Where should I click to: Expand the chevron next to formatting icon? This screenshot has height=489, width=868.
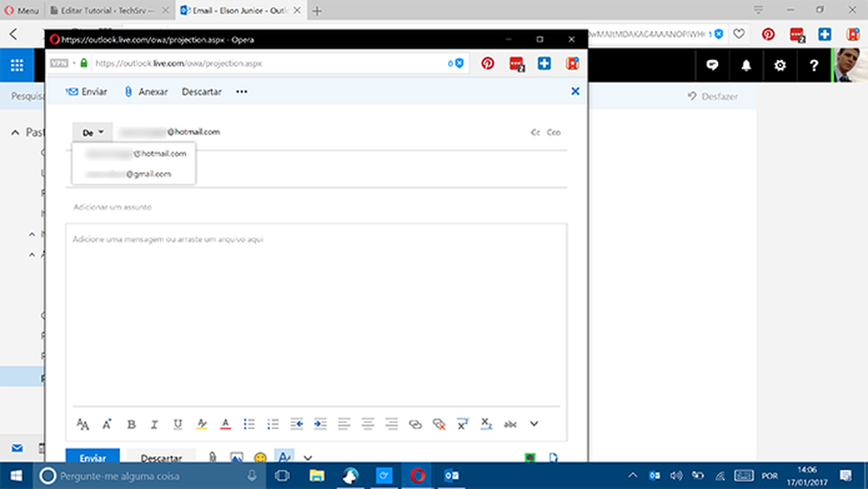[x=308, y=458]
